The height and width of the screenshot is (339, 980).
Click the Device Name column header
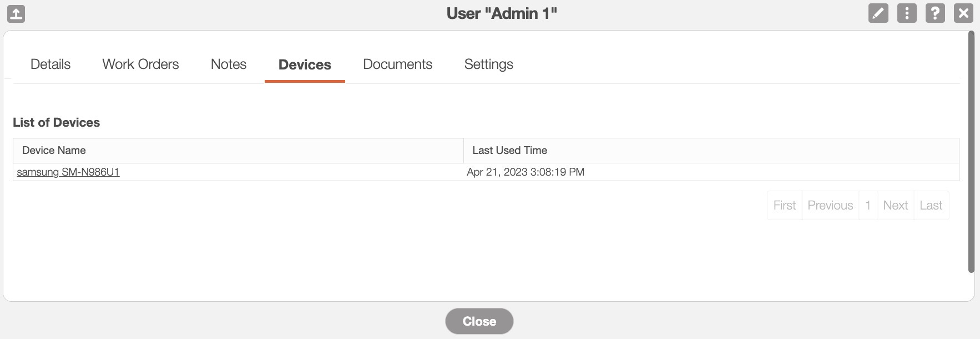(x=54, y=151)
